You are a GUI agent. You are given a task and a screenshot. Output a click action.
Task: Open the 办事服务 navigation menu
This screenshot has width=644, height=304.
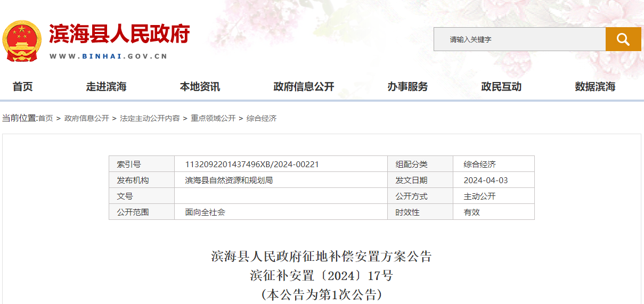point(407,87)
